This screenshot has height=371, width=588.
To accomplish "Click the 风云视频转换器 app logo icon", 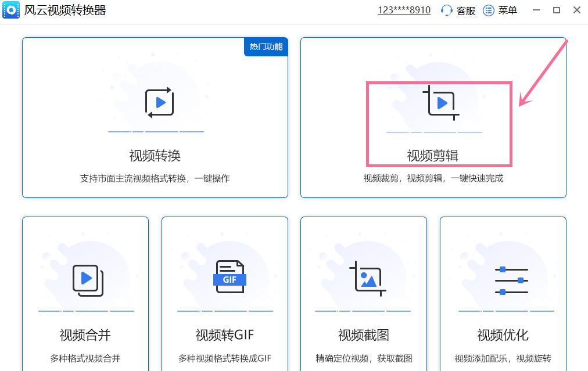I will [11, 10].
